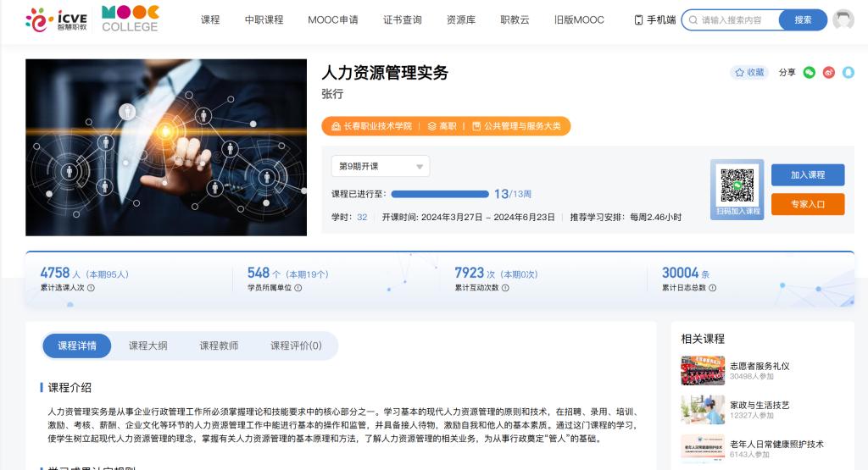The image size is (868, 470).
Task: Switch to the 课程评价(0) tab
Action: tap(296, 346)
